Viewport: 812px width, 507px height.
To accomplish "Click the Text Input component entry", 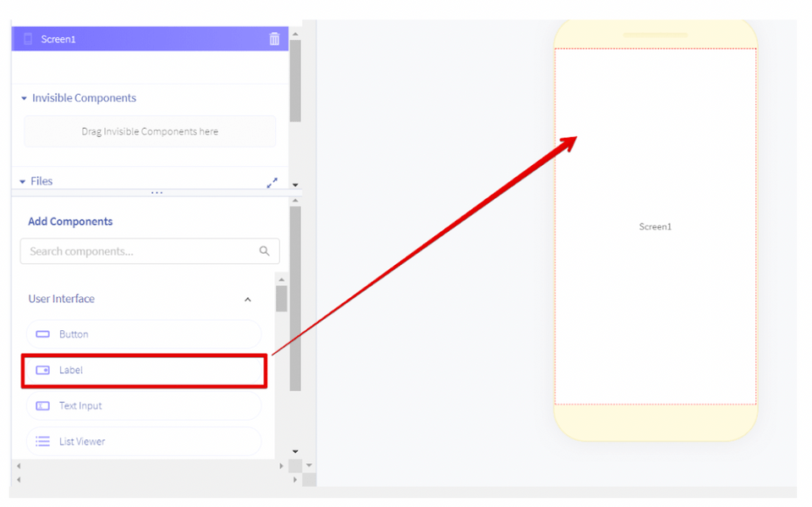I will click(144, 406).
